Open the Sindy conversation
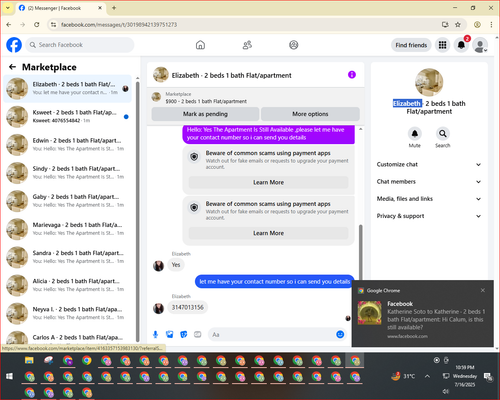Screen dimensions: 500x400 point(68,173)
